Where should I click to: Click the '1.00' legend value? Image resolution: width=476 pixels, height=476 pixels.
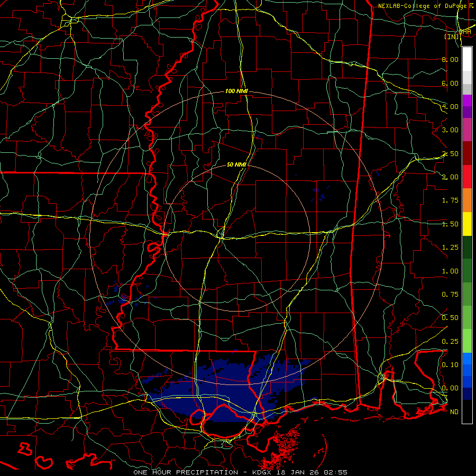pyautogui.click(x=450, y=271)
